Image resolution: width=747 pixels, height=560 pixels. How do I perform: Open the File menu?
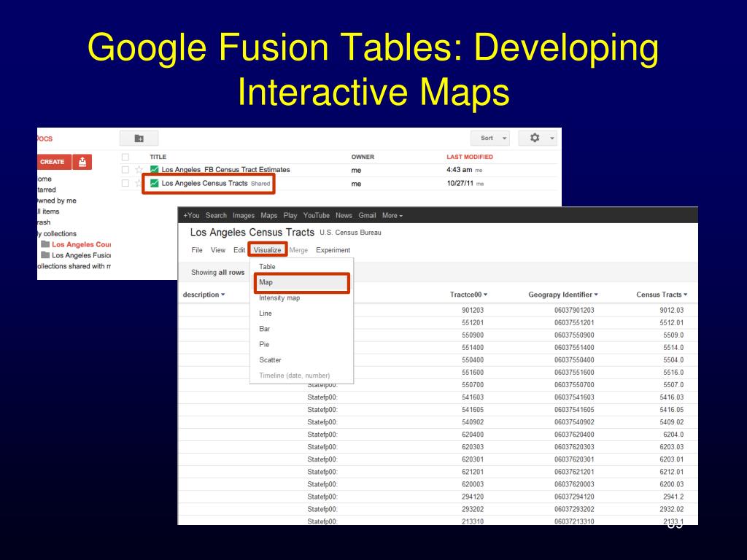click(x=197, y=250)
